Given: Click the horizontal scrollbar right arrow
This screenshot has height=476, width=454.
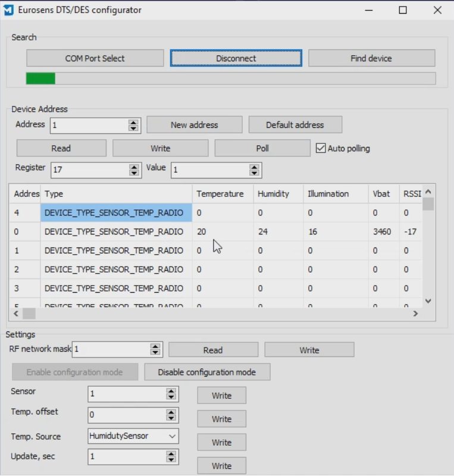Looking at the screenshot, I should (x=415, y=314).
